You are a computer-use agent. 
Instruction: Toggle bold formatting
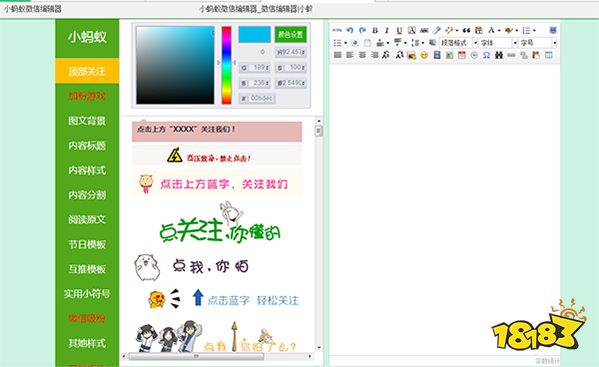click(375, 30)
